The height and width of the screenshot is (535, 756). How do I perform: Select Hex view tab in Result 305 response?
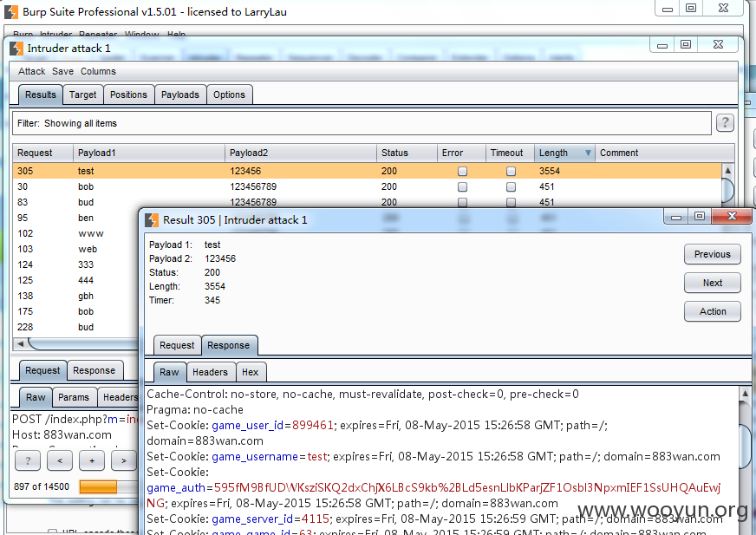point(251,373)
